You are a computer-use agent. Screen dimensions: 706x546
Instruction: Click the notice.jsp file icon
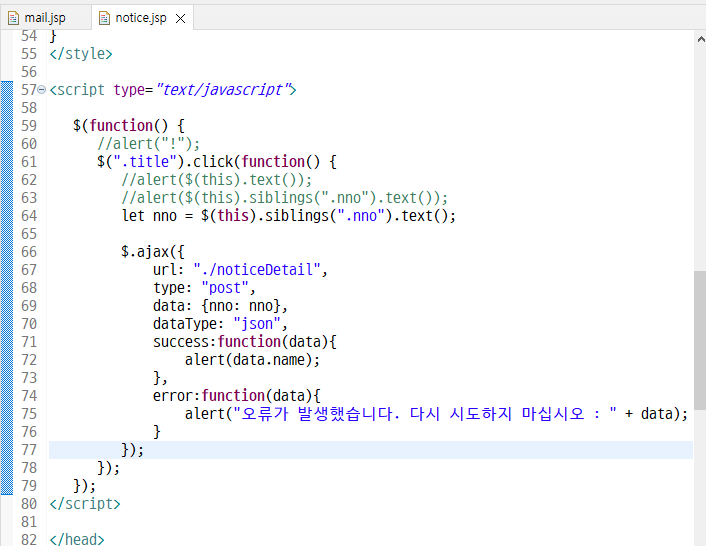click(x=104, y=18)
